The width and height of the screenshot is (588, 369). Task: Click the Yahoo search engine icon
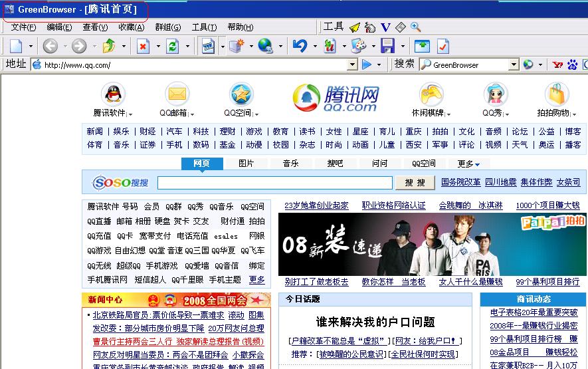click(x=557, y=65)
